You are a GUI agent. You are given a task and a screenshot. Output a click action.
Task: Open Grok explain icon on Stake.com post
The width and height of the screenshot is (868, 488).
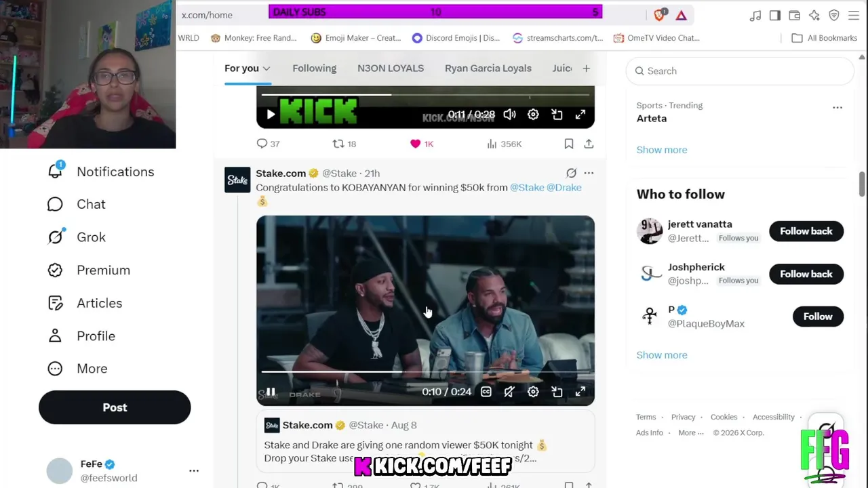[571, 174]
